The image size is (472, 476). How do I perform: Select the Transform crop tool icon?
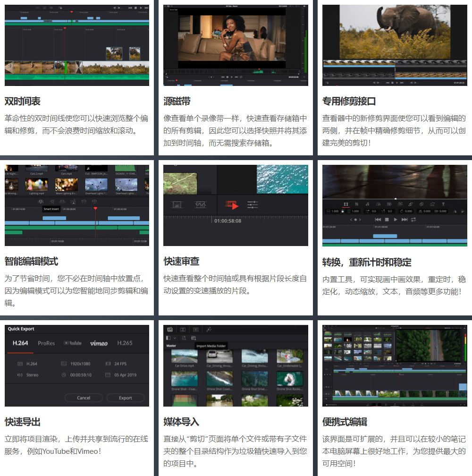point(346,204)
